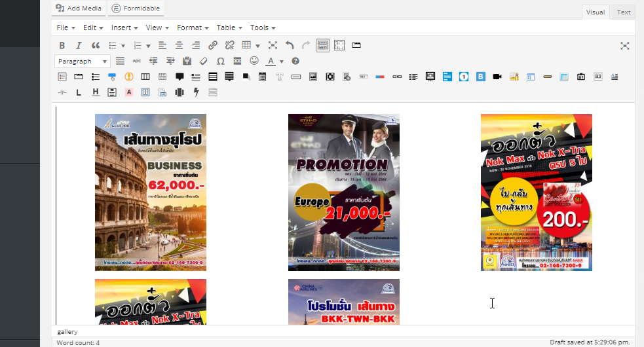
Task: Apply Bold formatting
Action: coord(62,46)
